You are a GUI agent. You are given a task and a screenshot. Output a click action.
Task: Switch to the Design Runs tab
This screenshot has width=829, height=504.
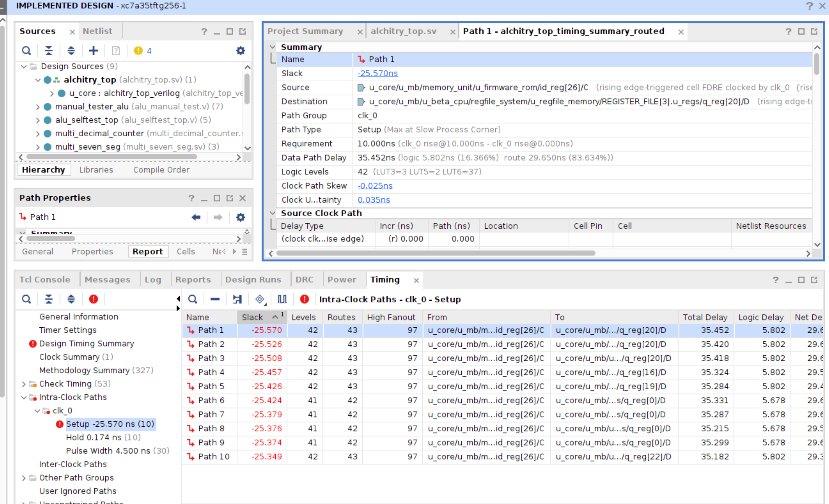tap(253, 279)
